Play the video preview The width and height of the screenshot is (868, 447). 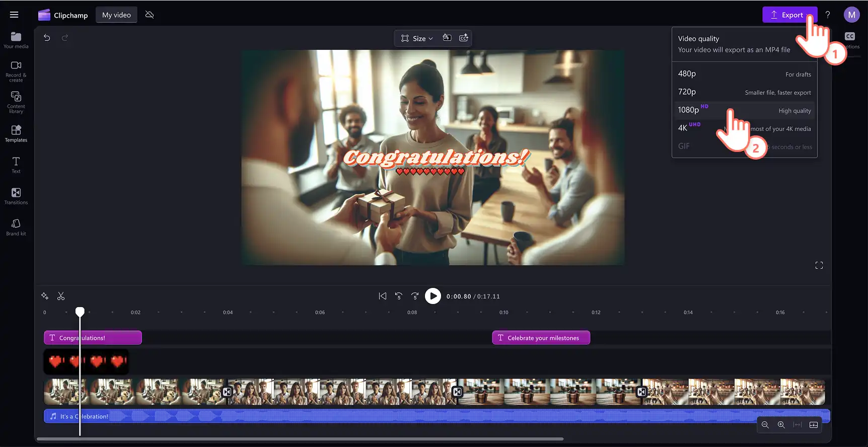click(x=433, y=296)
